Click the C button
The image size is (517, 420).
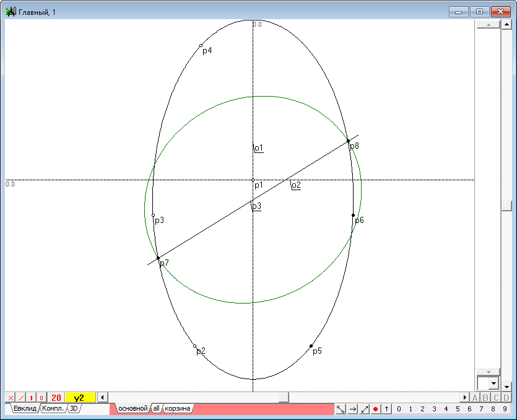(x=496, y=398)
